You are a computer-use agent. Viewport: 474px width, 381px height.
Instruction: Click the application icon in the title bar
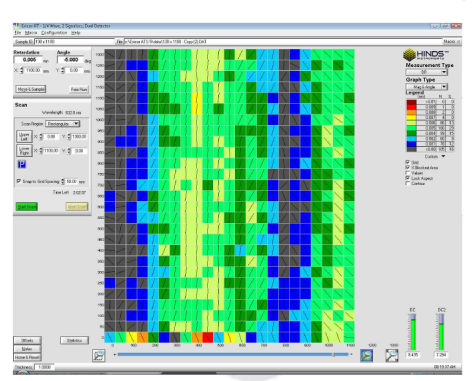pyautogui.click(x=16, y=26)
